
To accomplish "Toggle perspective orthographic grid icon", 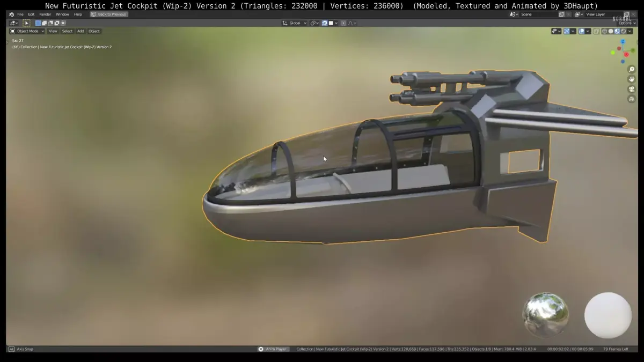I will tap(632, 99).
